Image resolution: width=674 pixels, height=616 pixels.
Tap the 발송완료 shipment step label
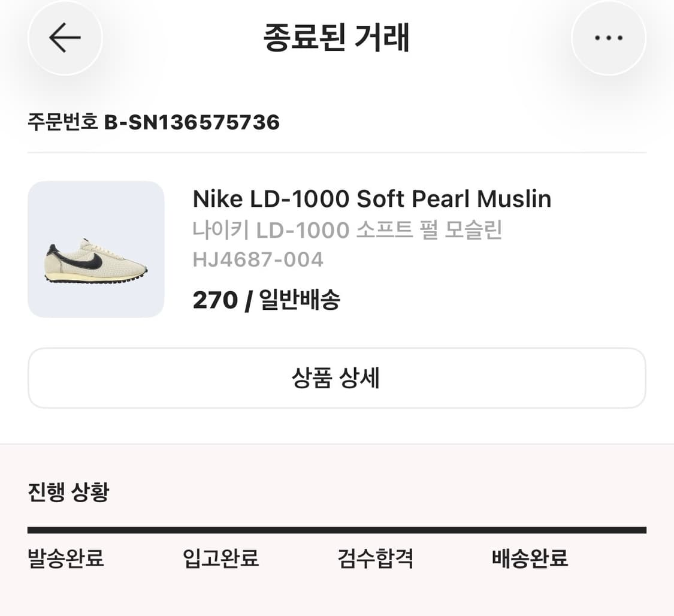coord(65,558)
